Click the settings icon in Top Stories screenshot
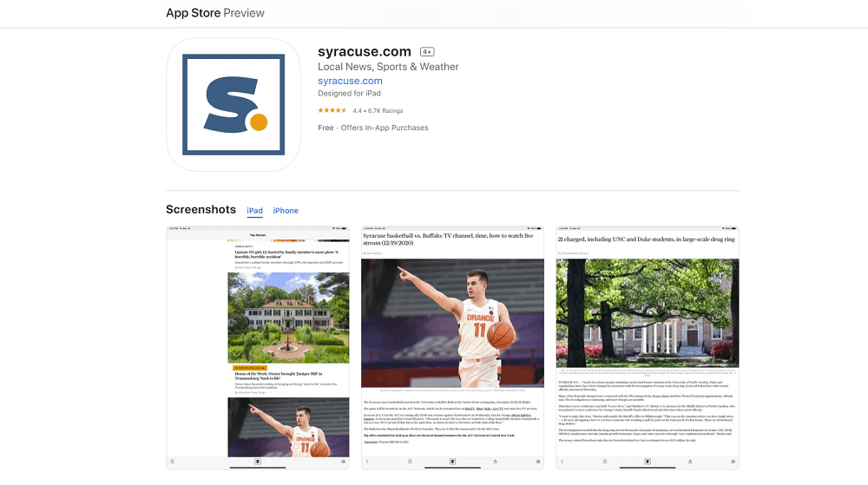 coord(343,462)
